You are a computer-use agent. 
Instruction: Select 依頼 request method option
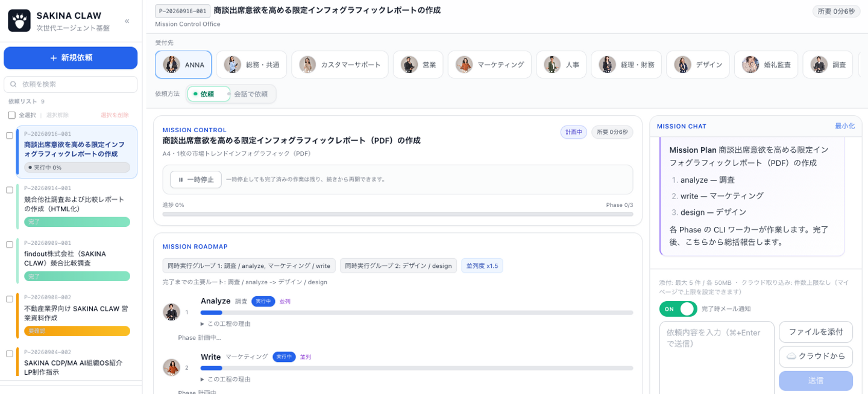point(208,94)
